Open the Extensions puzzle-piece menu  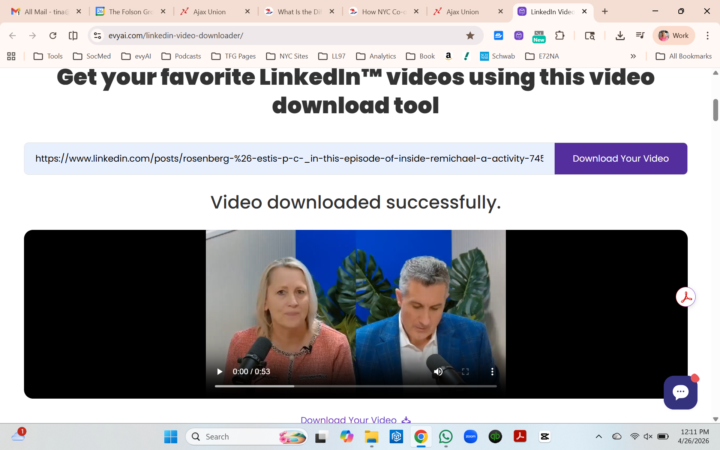[560, 35]
